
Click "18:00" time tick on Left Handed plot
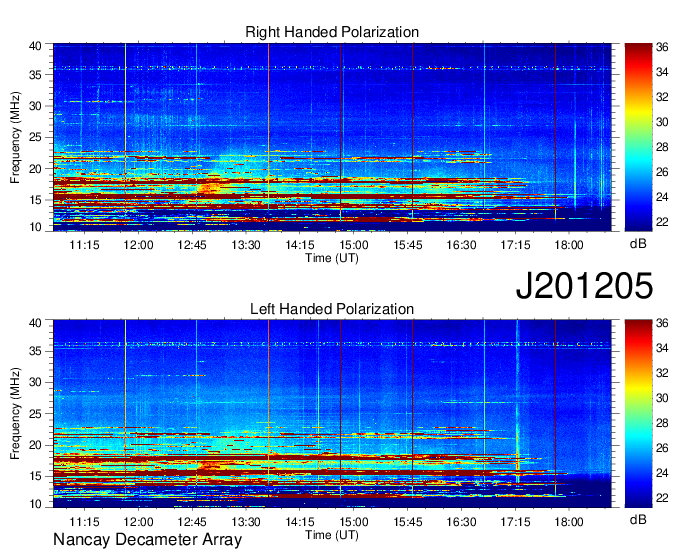569,522
